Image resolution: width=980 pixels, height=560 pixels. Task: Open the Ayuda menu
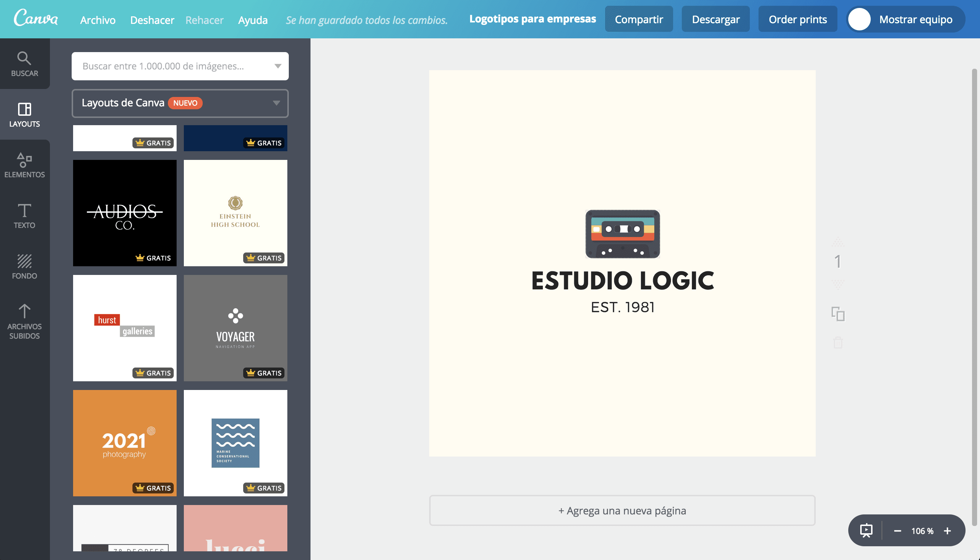coord(252,20)
